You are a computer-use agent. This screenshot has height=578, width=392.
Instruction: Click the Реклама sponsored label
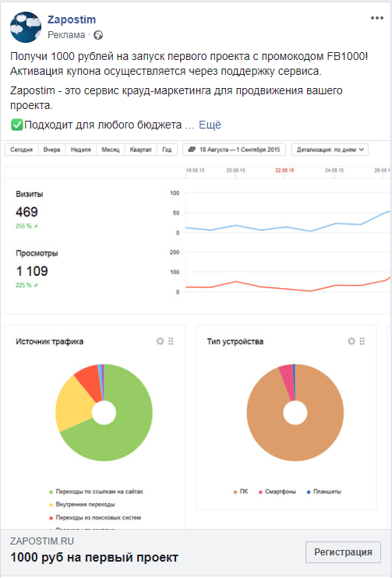pos(66,35)
